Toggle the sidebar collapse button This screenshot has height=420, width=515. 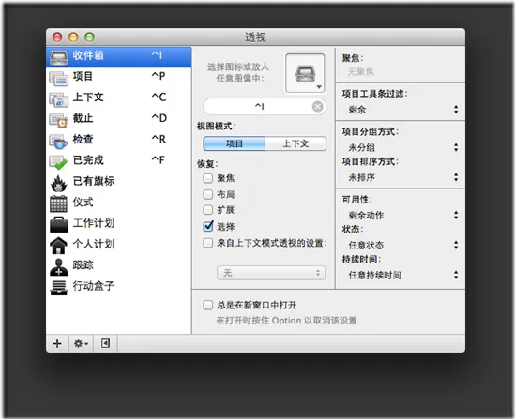point(105,343)
